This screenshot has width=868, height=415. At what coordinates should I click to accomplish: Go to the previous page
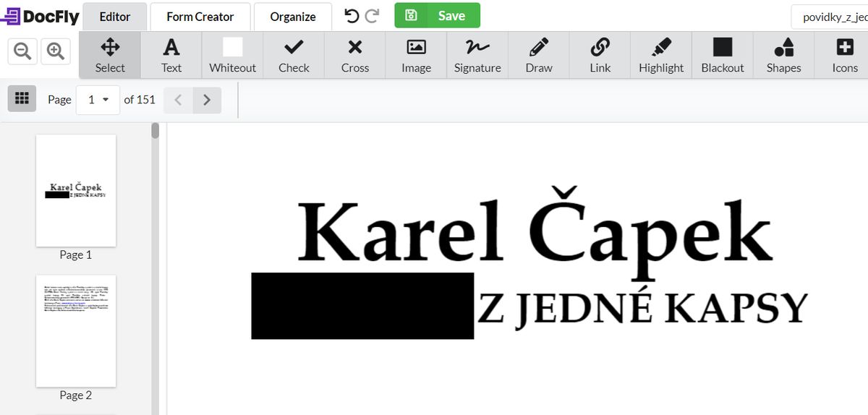click(x=179, y=100)
